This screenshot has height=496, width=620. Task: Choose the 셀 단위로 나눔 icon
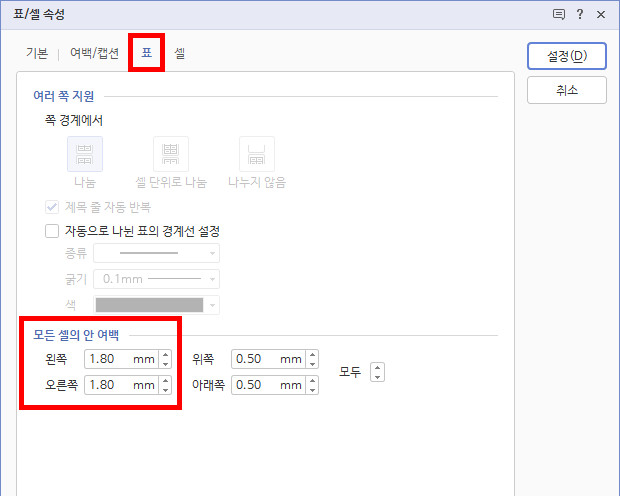[x=171, y=154]
